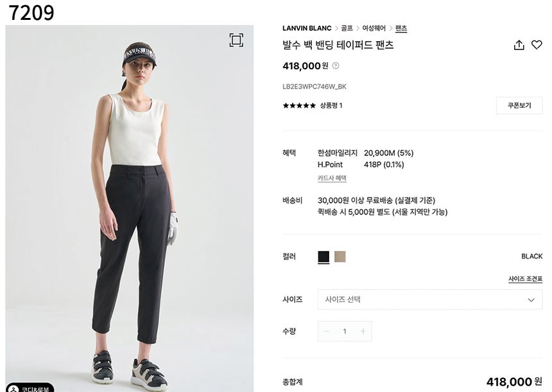Viewport: 552px width, 392px height.
Task: View the five-star rating reviews
Action: point(299,105)
